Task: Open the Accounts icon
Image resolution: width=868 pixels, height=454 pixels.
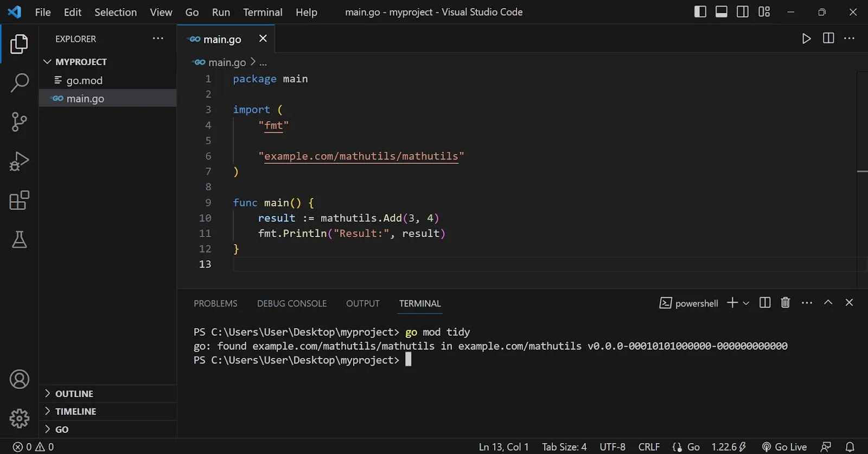Action: pyautogui.click(x=19, y=379)
